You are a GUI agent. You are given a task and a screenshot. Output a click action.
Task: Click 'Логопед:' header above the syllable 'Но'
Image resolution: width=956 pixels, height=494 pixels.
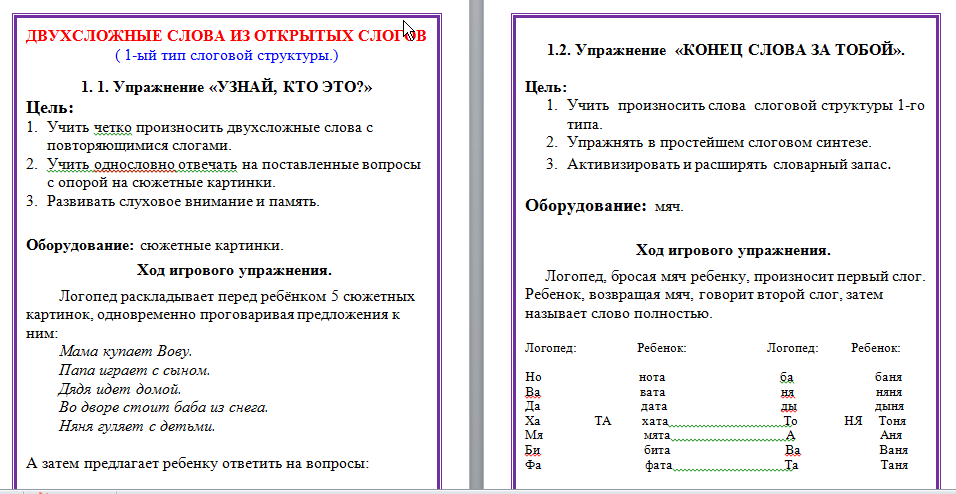pyautogui.click(x=551, y=348)
